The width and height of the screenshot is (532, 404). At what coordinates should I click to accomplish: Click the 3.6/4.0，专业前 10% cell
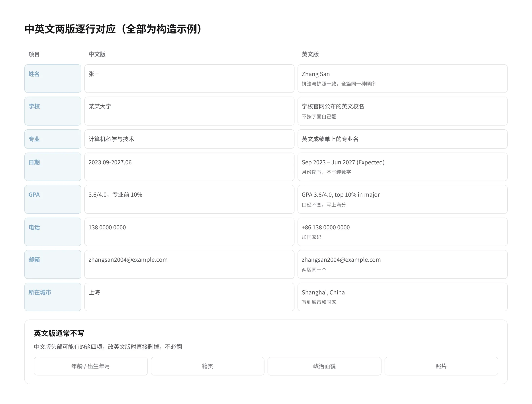click(x=189, y=199)
